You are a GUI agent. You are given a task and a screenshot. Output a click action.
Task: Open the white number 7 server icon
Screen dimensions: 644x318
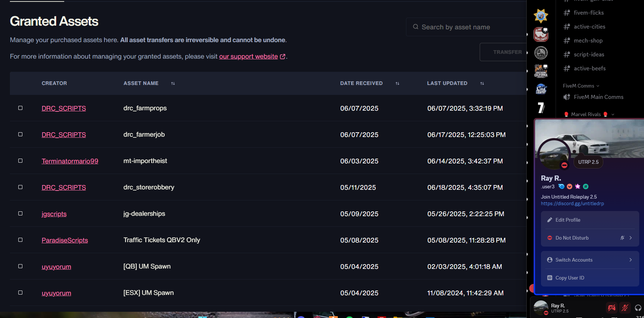coord(541,108)
